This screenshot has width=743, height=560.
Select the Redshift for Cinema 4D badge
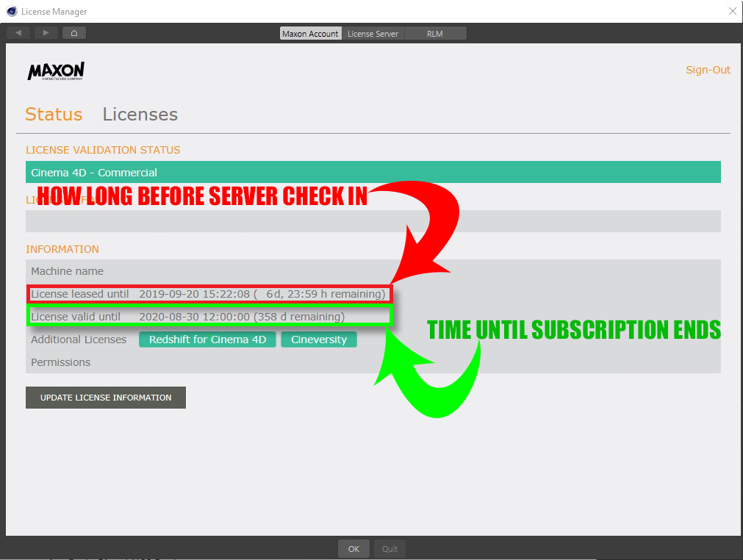[x=207, y=340]
